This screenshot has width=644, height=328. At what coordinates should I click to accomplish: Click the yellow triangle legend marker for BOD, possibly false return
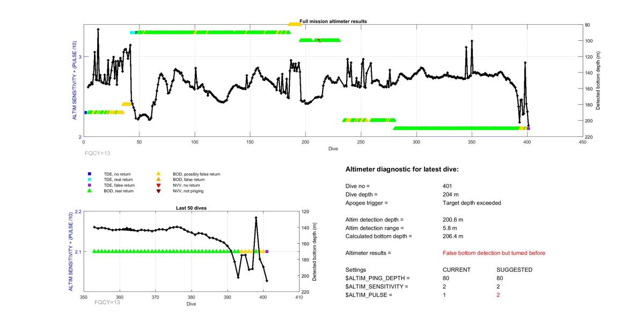tap(158, 174)
